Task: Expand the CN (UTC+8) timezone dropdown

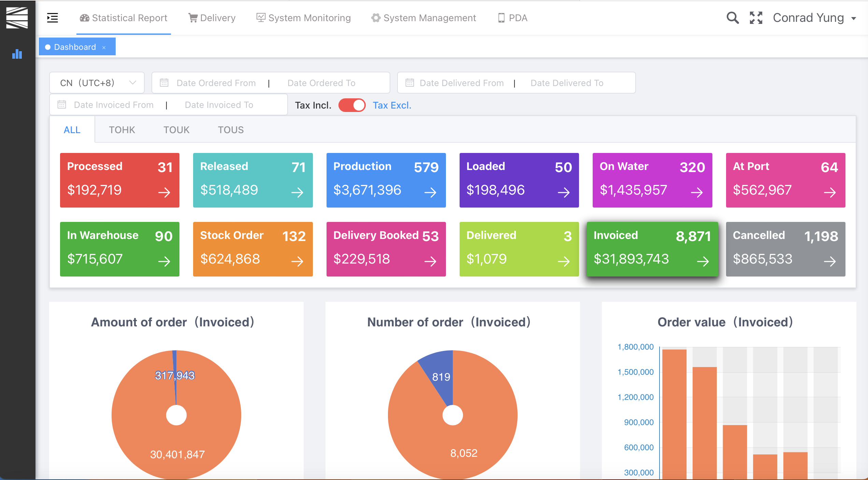Action: [97, 83]
